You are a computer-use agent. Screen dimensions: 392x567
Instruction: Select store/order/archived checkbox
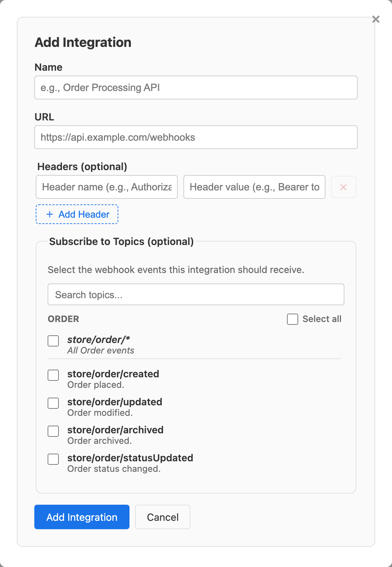53,431
